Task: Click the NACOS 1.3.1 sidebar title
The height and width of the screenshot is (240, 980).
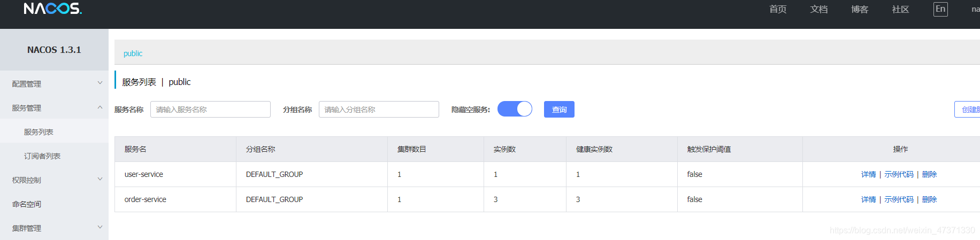Action: (54, 50)
